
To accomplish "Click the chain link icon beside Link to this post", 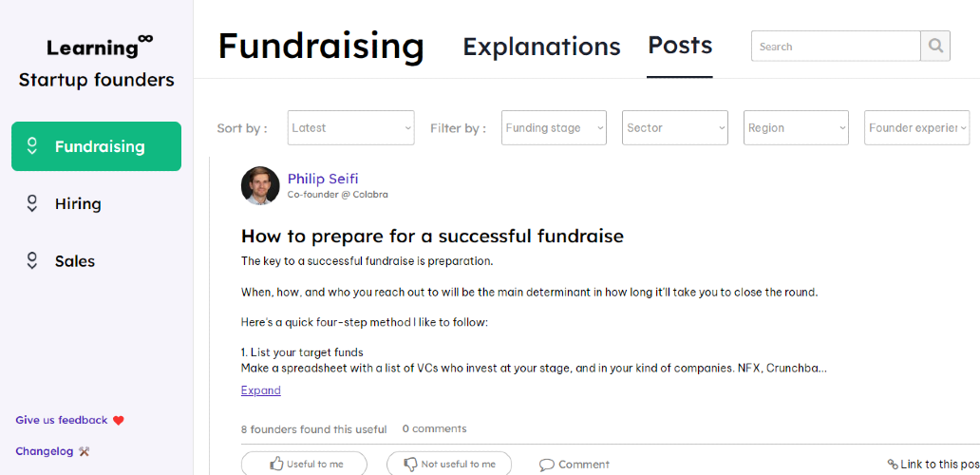I will [893, 465].
